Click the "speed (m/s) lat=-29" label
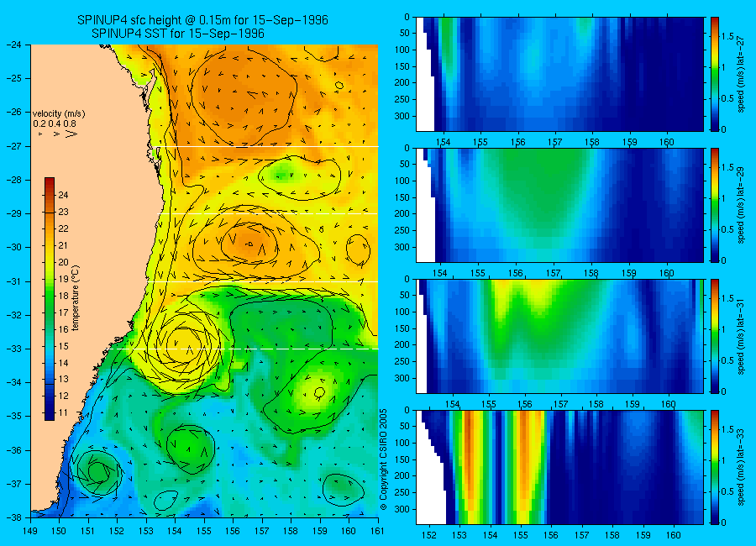Screen dimensions: 756x546 click(741, 205)
